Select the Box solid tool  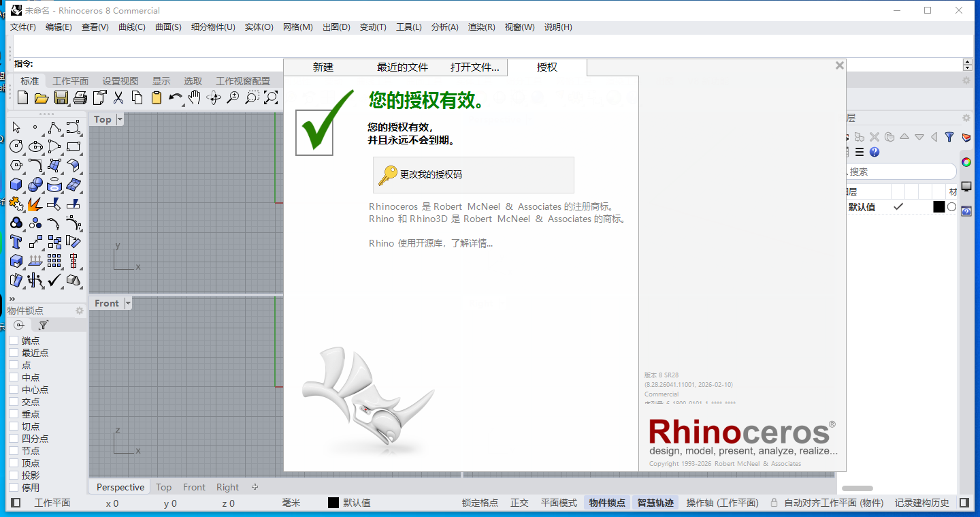(x=16, y=184)
